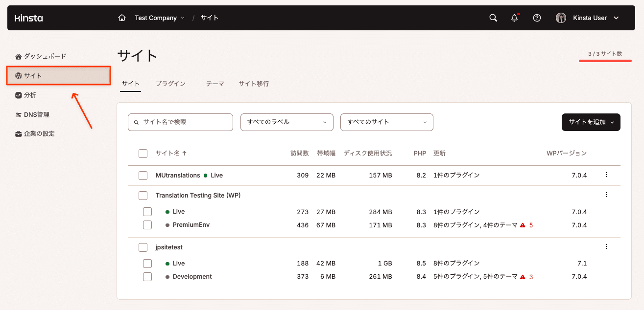
Task: Open the menu for MUtranslations row
Action: pos(606,175)
